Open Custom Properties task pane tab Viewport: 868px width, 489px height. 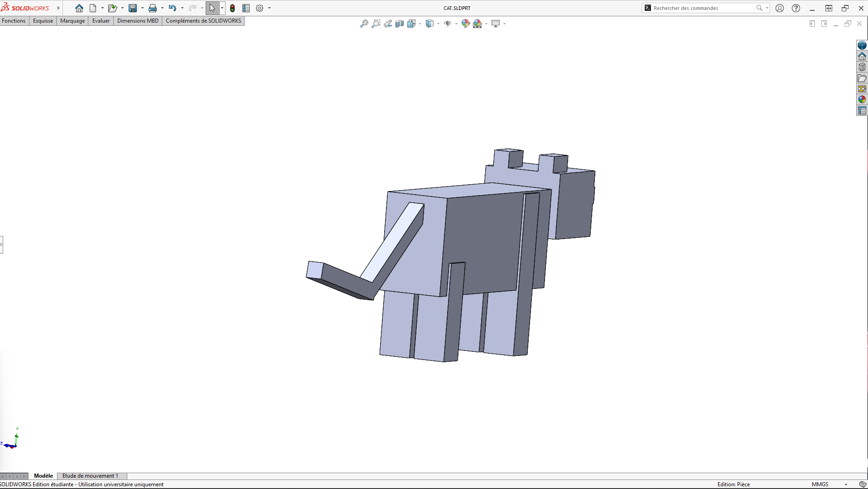(x=862, y=110)
